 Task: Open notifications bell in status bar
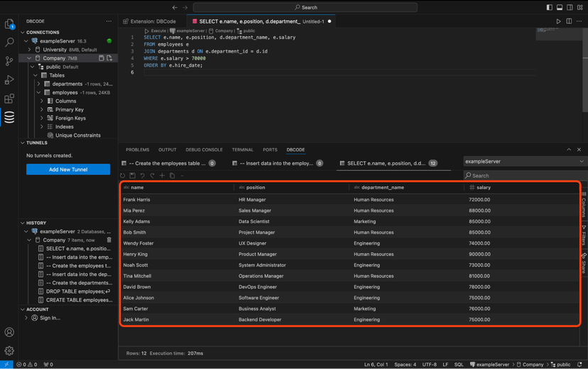coord(579,365)
